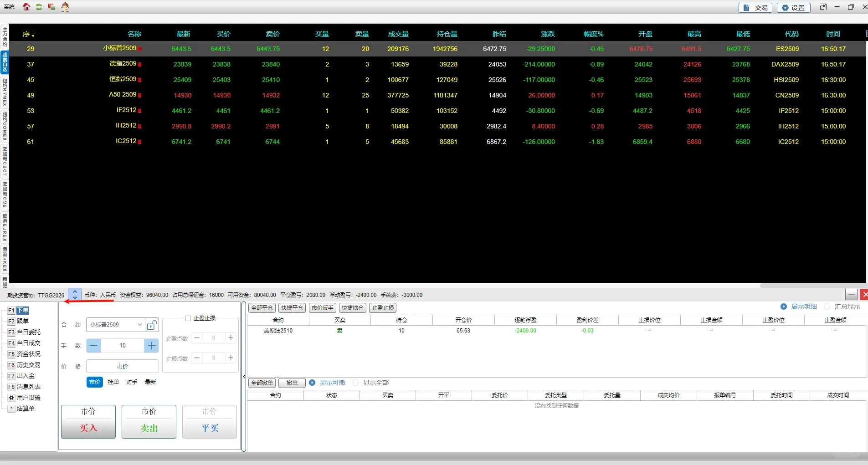Click the 市价 卖出 sell button
868x465 pixels.
tap(149, 422)
